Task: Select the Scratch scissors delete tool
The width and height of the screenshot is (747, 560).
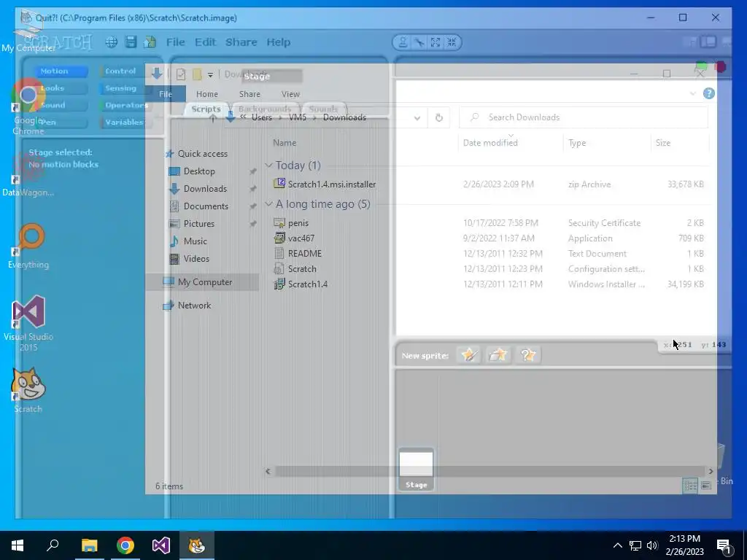Action: [x=419, y=42]
